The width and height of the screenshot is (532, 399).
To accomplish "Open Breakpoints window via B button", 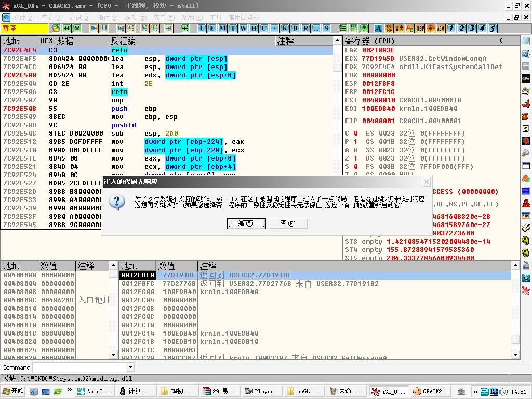I will (x=295, y=28).
